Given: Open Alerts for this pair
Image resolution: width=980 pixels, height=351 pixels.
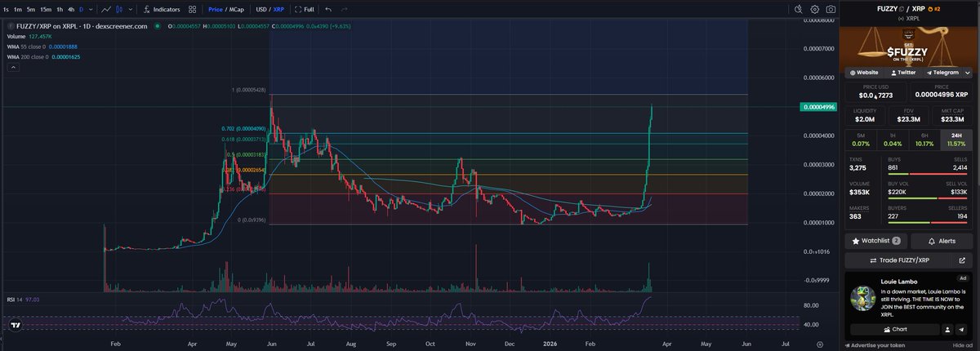Looking at the screenshot, I should tap(943, 242).
